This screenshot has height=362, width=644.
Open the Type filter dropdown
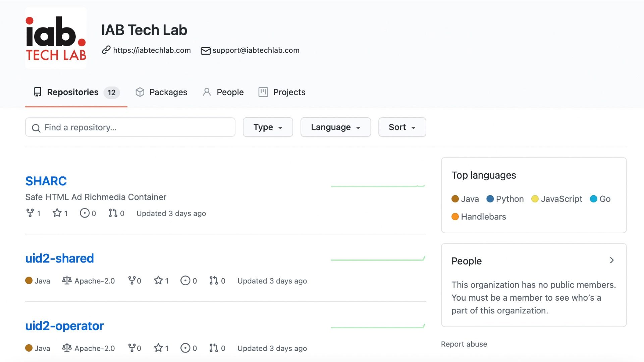[x=268, y=127]
